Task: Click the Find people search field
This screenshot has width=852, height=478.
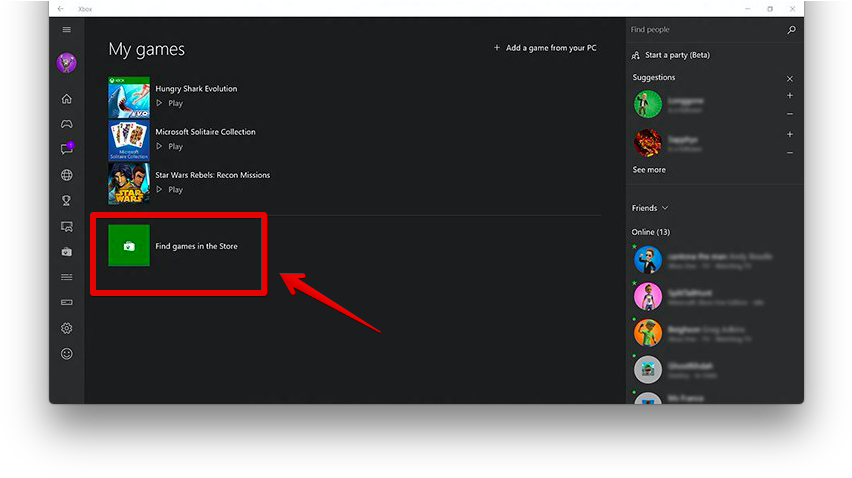Action: pyautogui.click(x=706, y=30)
